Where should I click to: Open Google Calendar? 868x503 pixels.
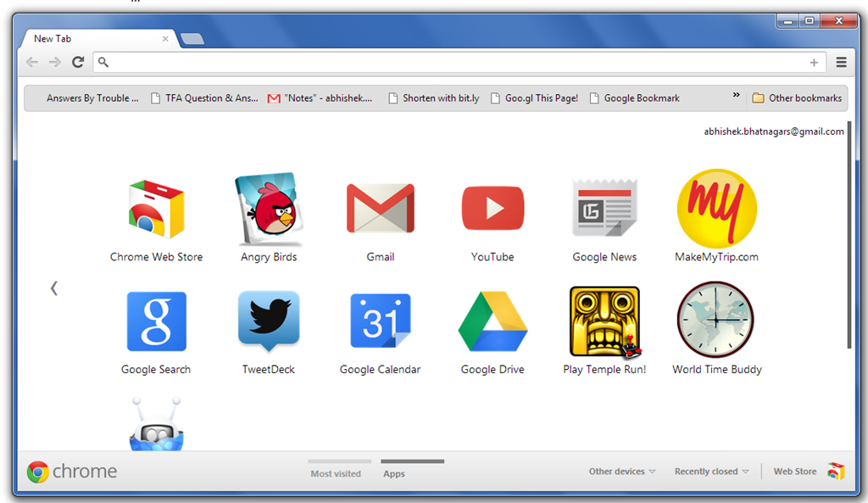tap(380, 321)
